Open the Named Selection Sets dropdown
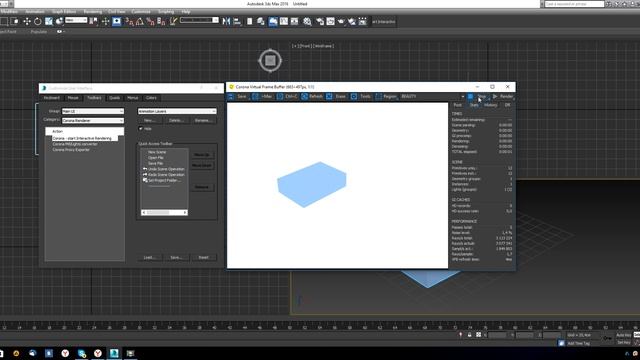 tap(199, 20)
